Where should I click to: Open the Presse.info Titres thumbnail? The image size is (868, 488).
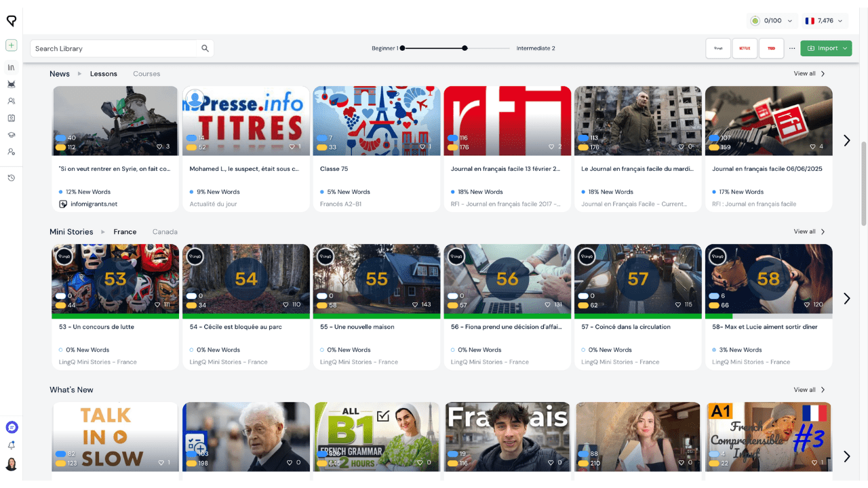(246, 121)
